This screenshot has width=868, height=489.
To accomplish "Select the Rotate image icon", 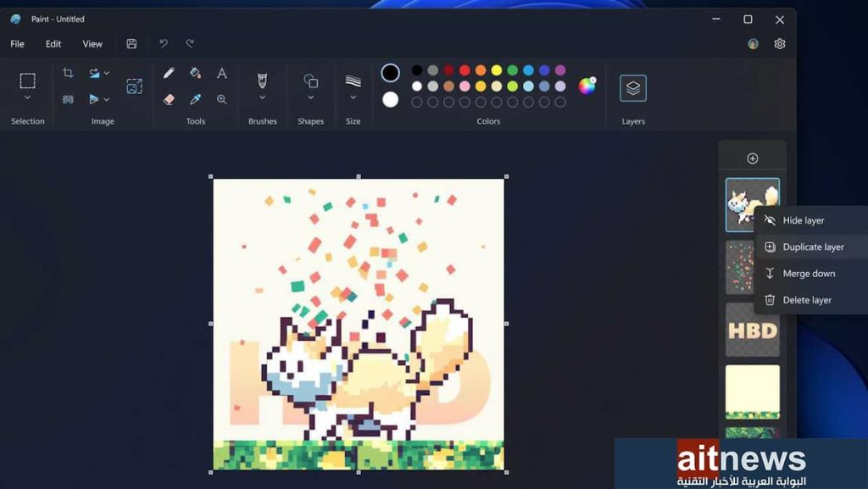I will click(x=94, y=73).
